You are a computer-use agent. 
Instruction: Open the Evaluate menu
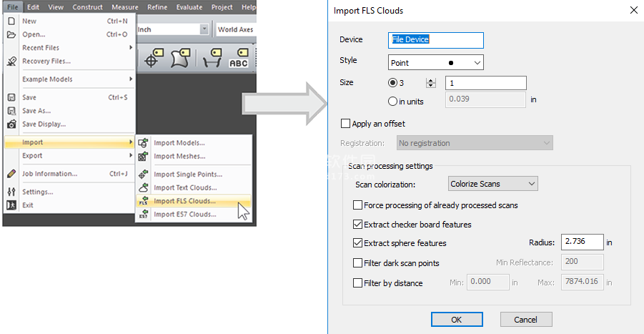189,7
